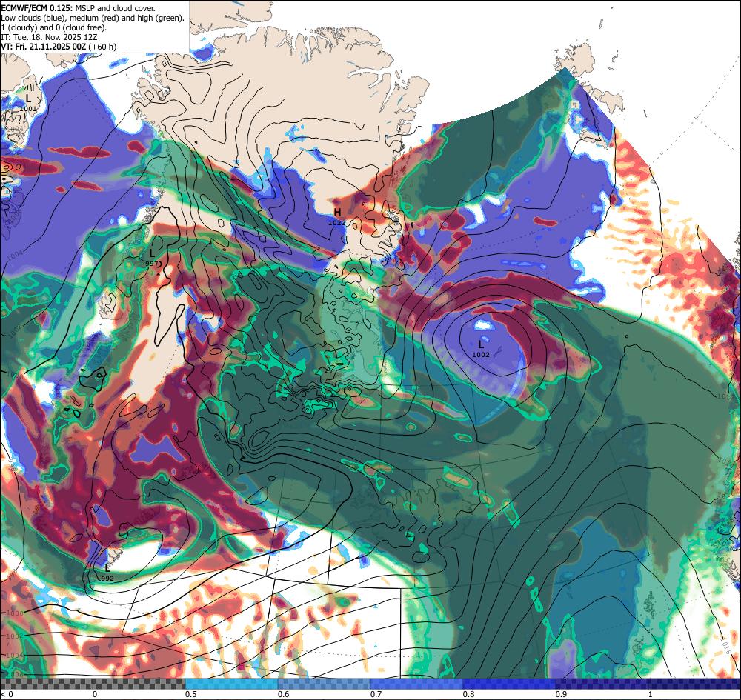Click the 'VT: Fri. 21.11.2025 00Z (+60 h)' line
This screenshot has height=700, width=741.
pyautogui.click(x=59, y=47)
